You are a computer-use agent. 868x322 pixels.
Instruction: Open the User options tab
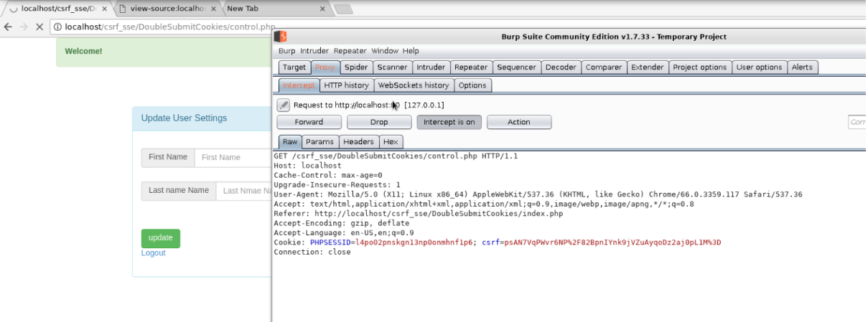point(759,67)
